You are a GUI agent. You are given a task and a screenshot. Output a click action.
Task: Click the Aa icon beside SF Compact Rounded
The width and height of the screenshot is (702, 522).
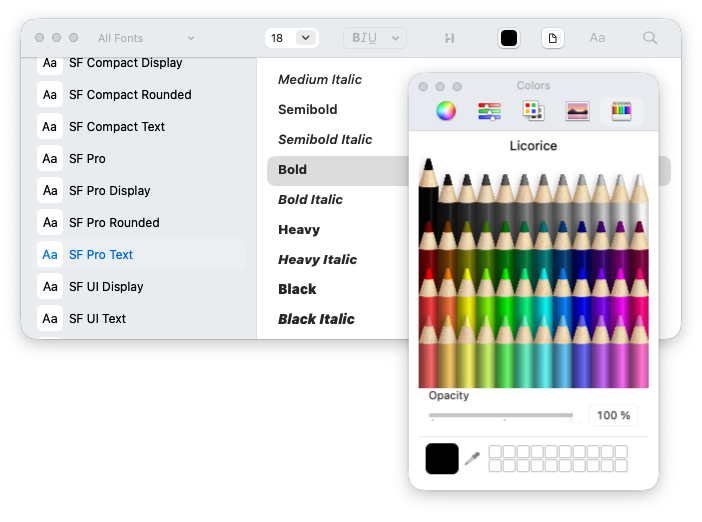(x=50, y=94)
